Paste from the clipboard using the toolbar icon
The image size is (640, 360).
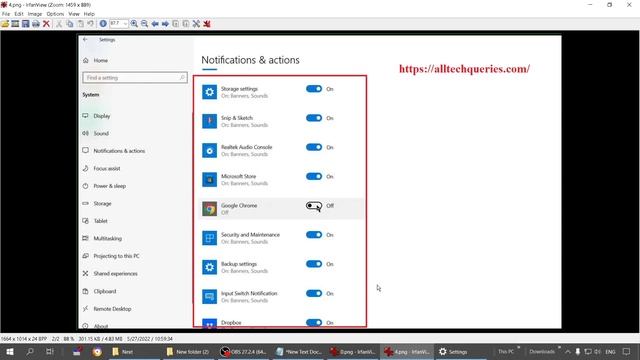pyautogui.click(x=80, y=24)
